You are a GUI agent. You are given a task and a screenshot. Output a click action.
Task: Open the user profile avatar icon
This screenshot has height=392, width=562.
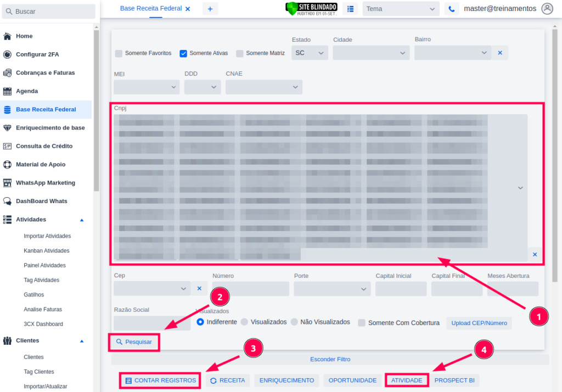[547, 9]
